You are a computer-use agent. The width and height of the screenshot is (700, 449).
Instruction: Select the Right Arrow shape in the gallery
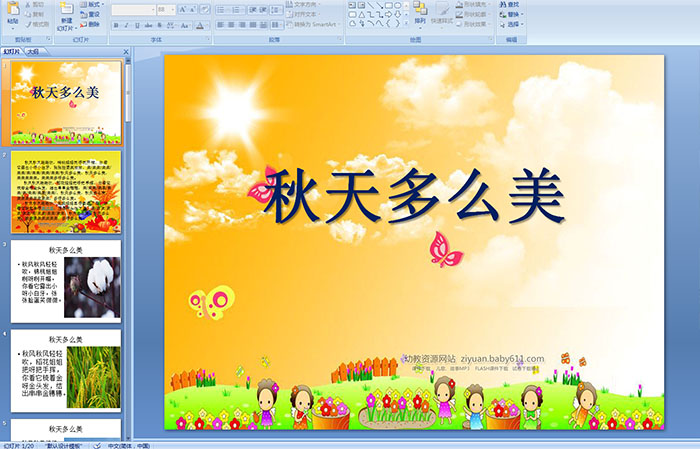point(389,14)
